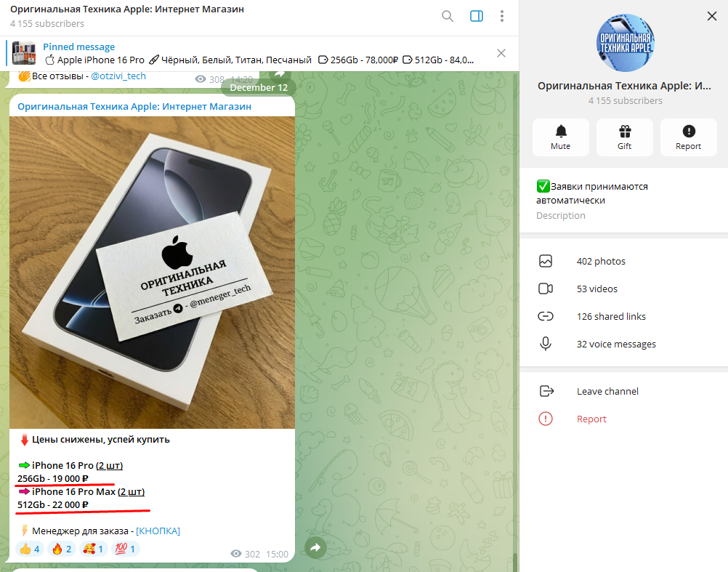Toggle the right info sidebar panel
Screen dimensions: 728x572
(477, 16)
